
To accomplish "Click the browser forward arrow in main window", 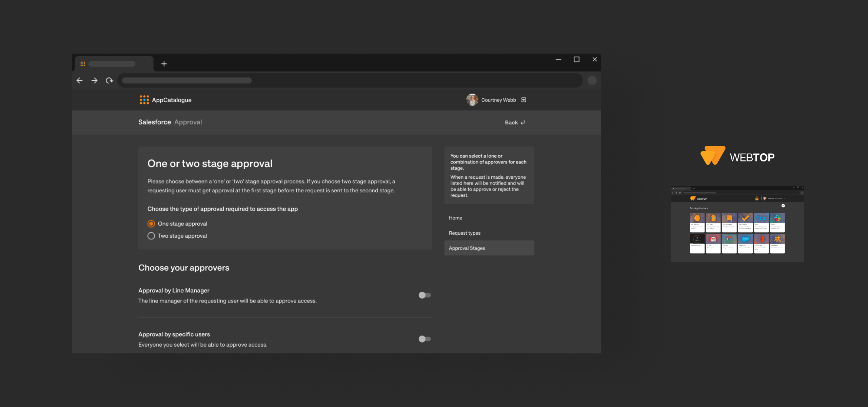I will pos(94,80).
